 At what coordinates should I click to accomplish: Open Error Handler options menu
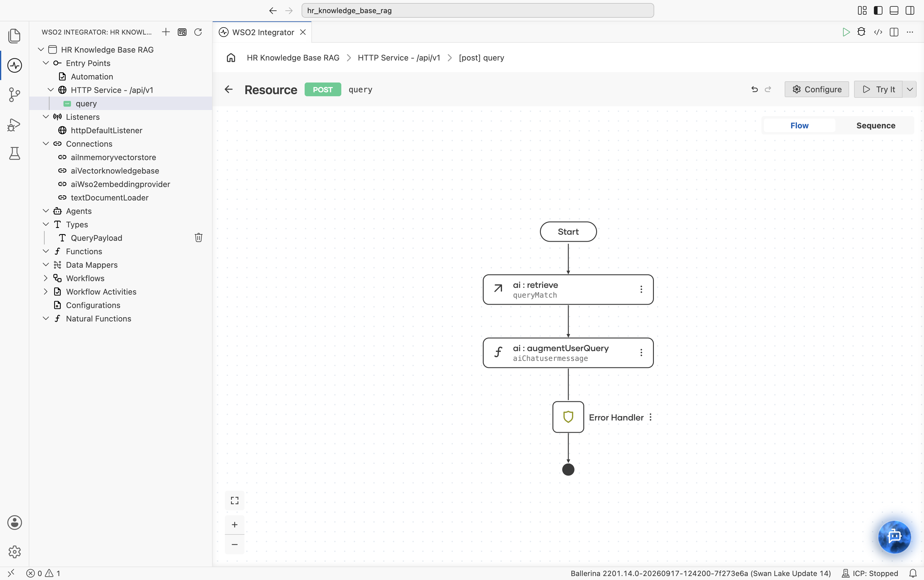coord(651,417)
